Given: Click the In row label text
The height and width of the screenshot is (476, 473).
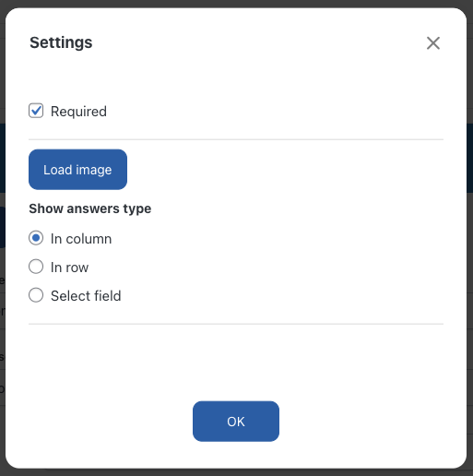Looking at the screenshot, I should (69, 268).
